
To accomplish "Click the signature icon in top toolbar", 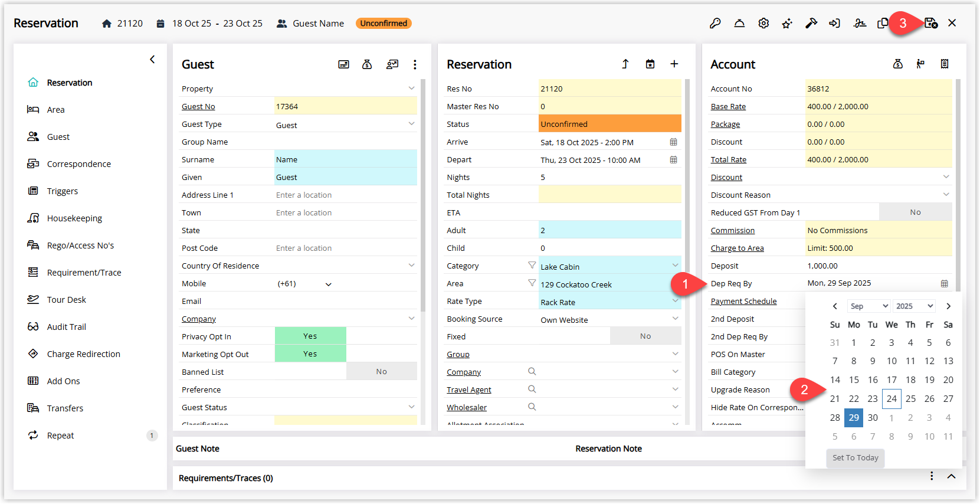I will click(x=860, y=23).
